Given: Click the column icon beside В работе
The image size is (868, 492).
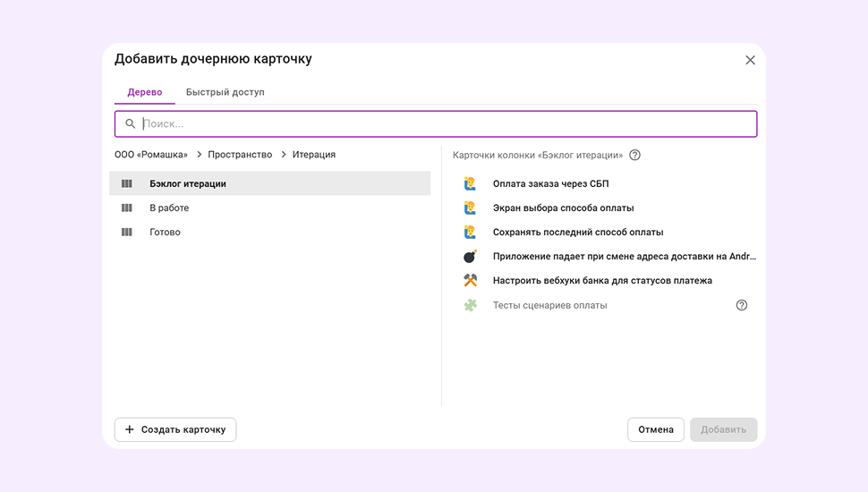Looking at the screenshot, I should (x=127, y=208).
